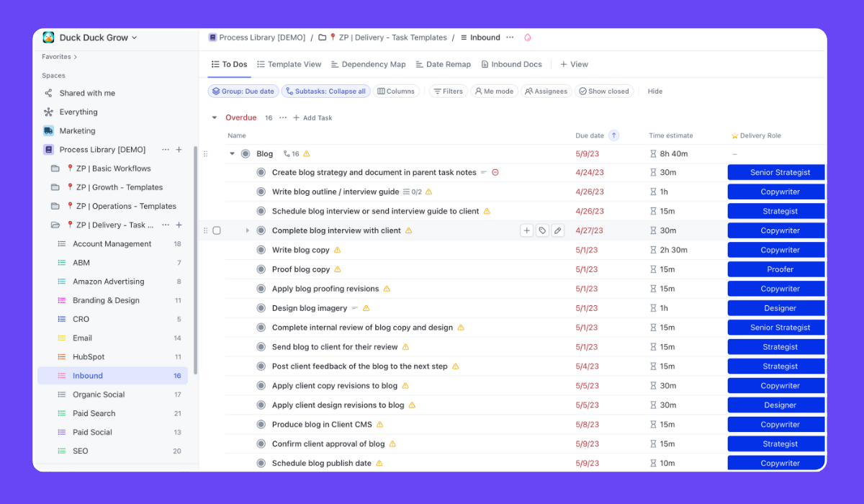Screen dimensions: 864x504
Task: Click the rename pencil icon on hovered row
Action: point(558,230)
